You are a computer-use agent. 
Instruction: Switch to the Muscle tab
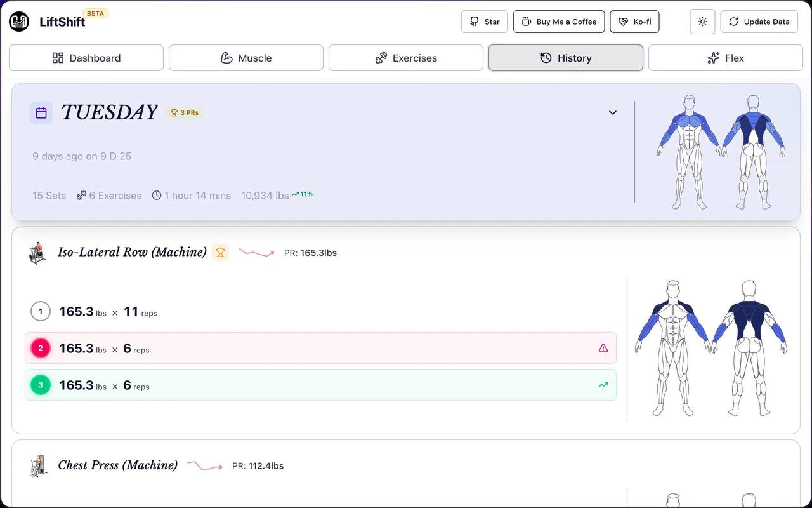pos(246,58)
